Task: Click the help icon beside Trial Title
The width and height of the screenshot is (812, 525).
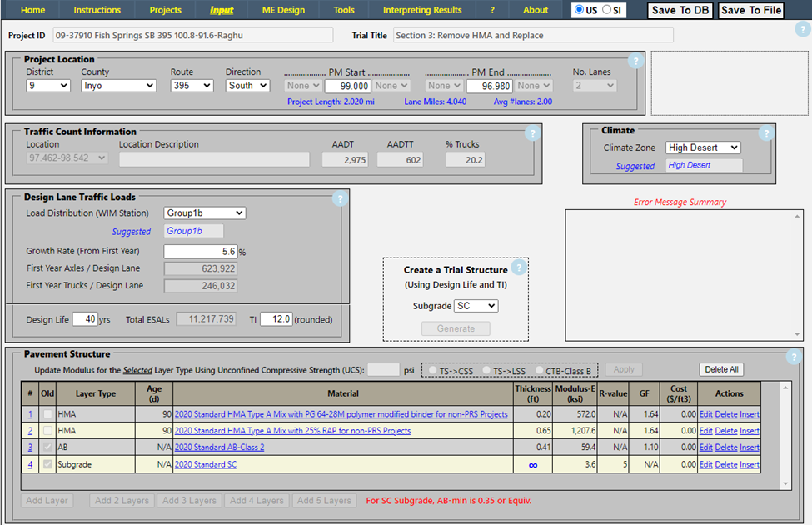Action: (x=802, y=30)
